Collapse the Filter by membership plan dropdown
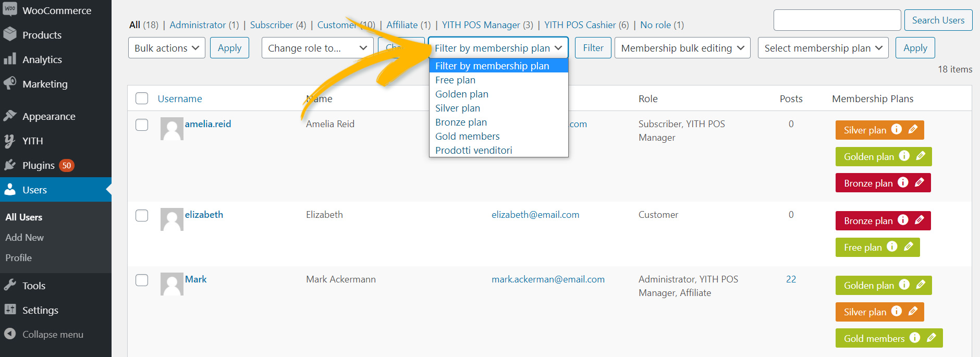The height and width of the screenshot is (357, 980). (498, 48)
